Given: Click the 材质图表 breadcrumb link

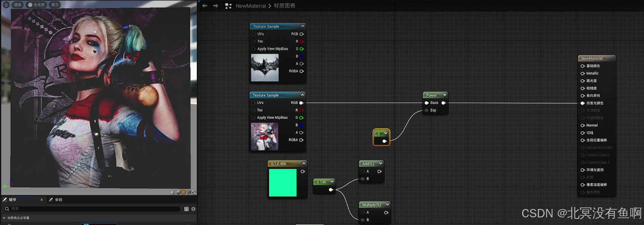Looking at the screenshot, I should coord(284,6).
